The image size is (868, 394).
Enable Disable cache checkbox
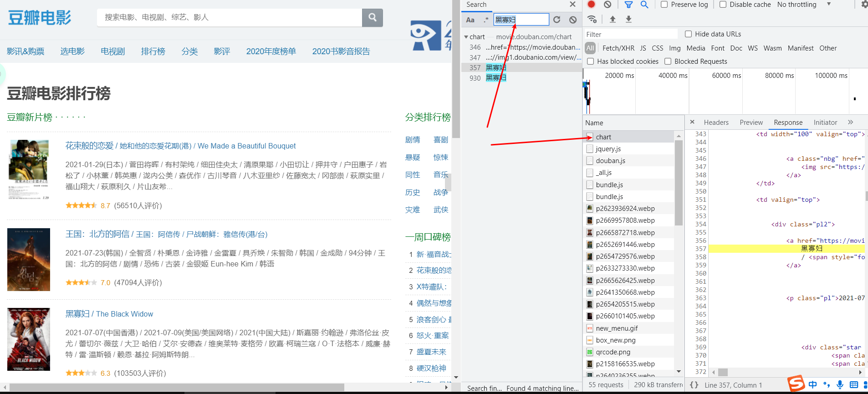point(723,5)
